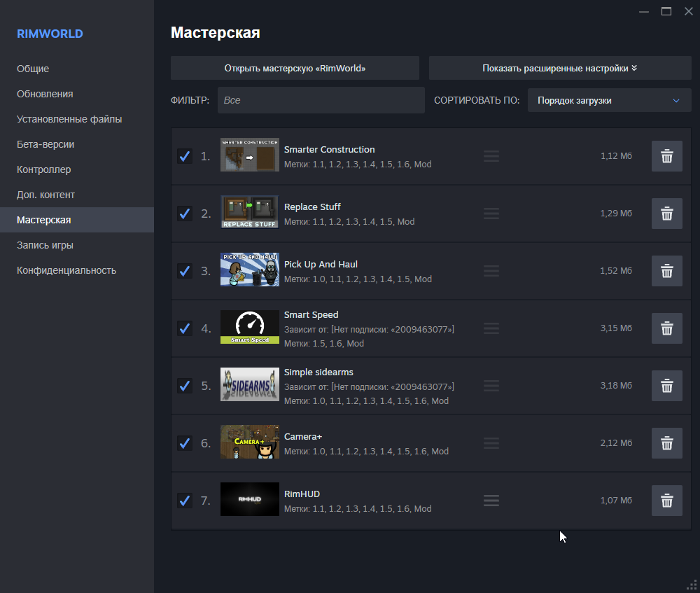The height and width of the screenshot is (593, 700).
Task: Unsubscribe Simple sidearms using trash icon
Action: point(666,386)
